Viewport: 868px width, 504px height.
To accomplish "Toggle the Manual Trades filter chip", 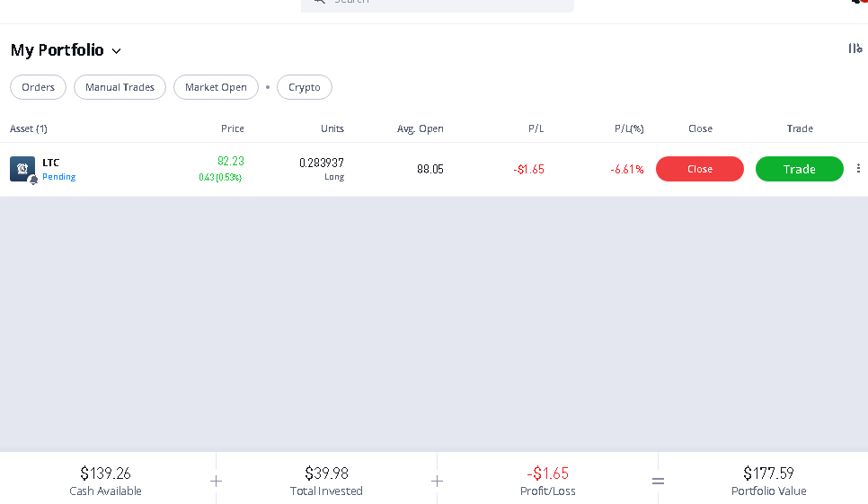I will [x=120, y=87].
